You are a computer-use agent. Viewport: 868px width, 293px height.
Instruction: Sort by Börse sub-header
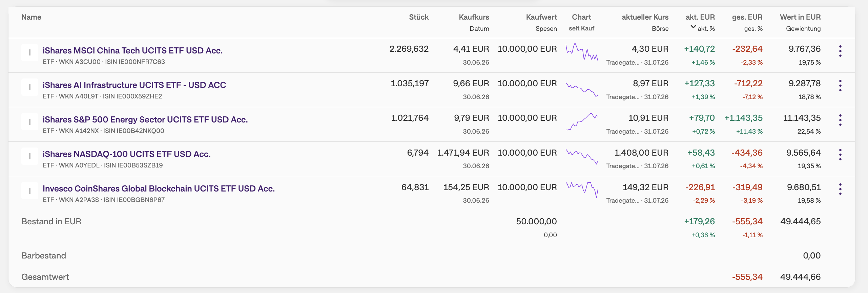click(x=660, y=28)
